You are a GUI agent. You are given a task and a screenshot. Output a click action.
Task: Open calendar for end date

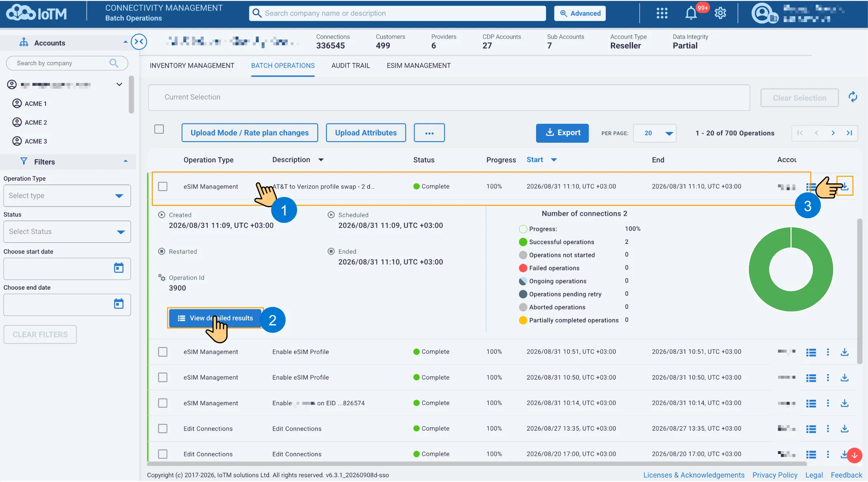119,304
